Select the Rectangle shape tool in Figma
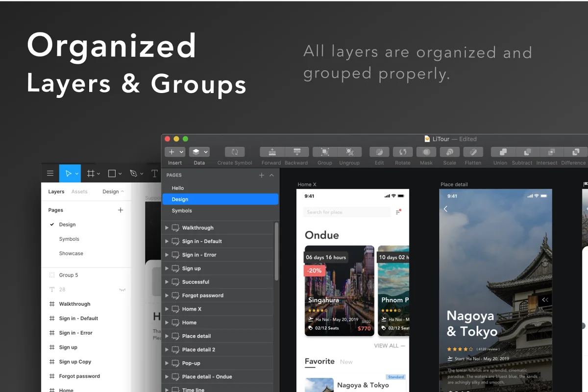588x392 pixels. 112,173
